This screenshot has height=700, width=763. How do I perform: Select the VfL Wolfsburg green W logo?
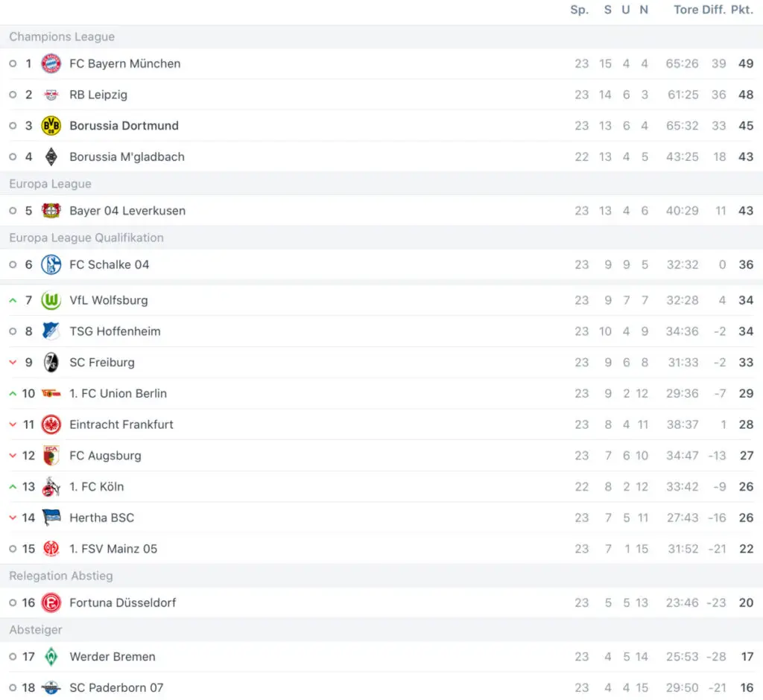(x=51, y=300)
